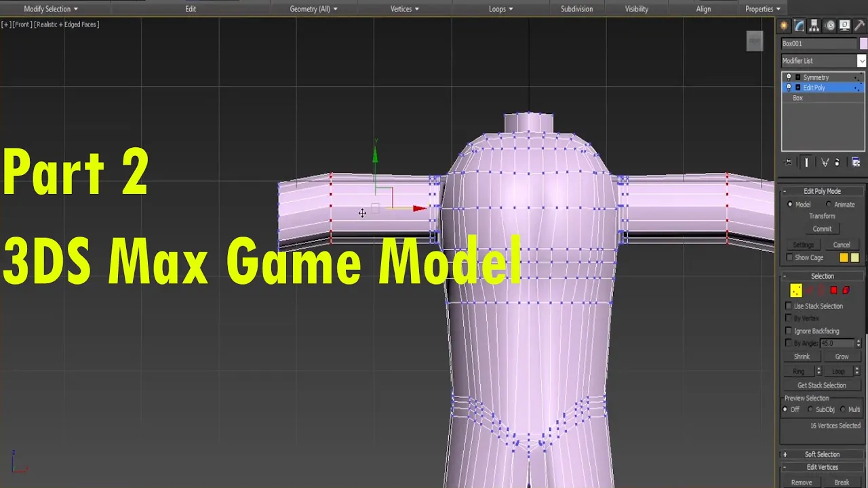Click the Pin Stack icon
This screenshot has height=488, width=868.
788,163
